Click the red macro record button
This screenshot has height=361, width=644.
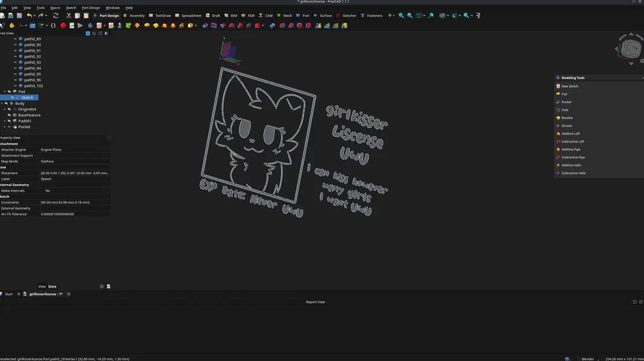pos(63,25)
